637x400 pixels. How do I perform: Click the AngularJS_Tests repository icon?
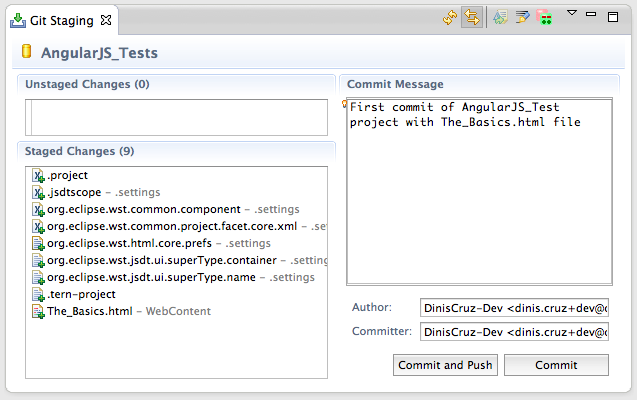point(27,53)
